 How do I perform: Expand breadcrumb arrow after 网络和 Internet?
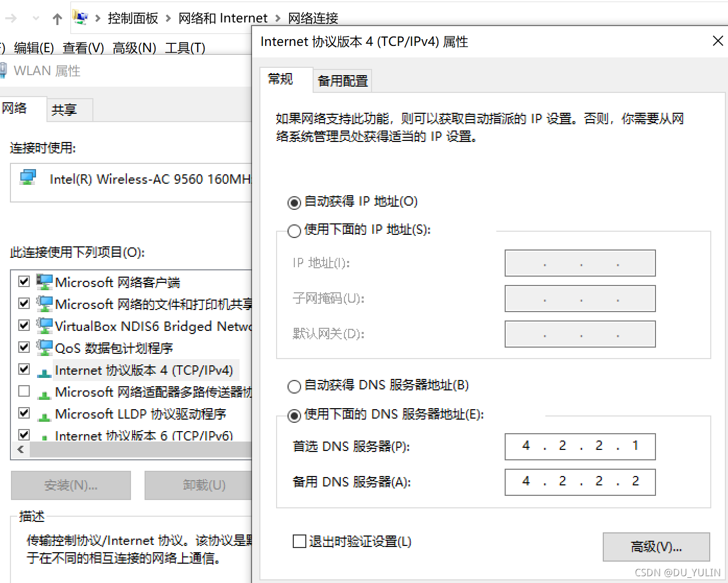coord(278,18)
